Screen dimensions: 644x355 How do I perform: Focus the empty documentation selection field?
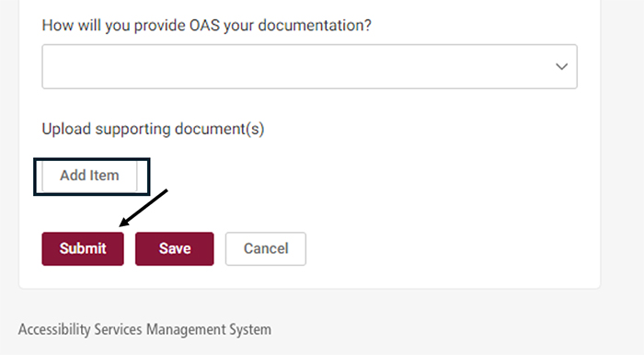pyautogui.click(x=309, y=66)
